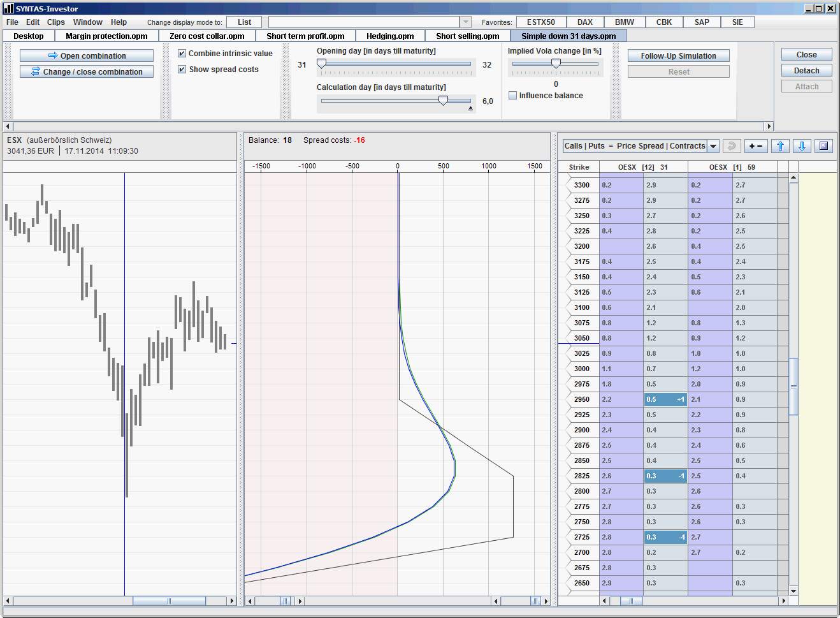The image size is (840, 618).
Task: Open the display mode combo box arrow
Action: coord(465,22)
